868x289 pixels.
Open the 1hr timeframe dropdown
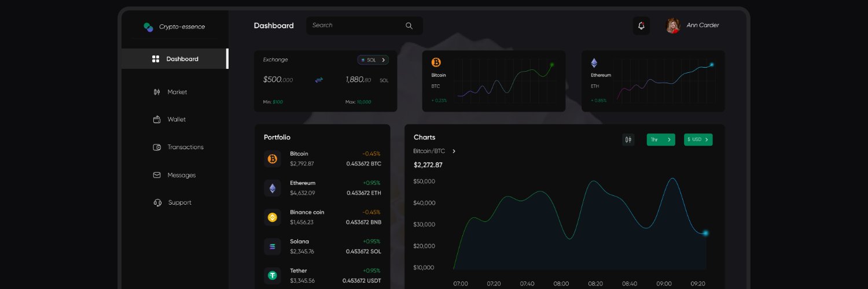click(x=661, y=139)
